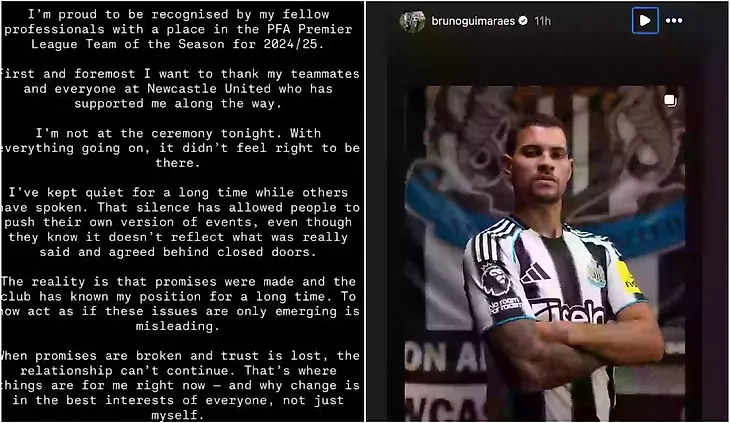Click the 'When promises are broken' closing paragraph
730x423 pixels.
179,385
